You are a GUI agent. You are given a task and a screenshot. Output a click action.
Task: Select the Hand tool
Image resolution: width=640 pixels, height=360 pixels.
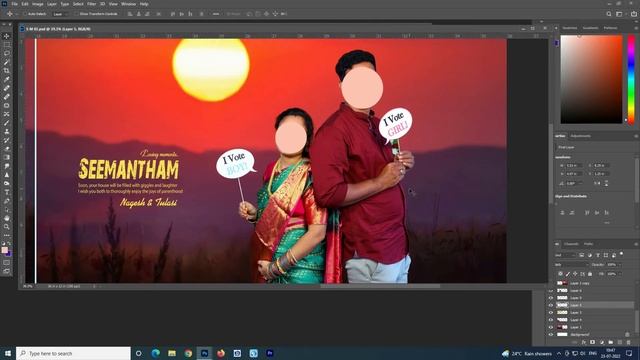(7, 218)
